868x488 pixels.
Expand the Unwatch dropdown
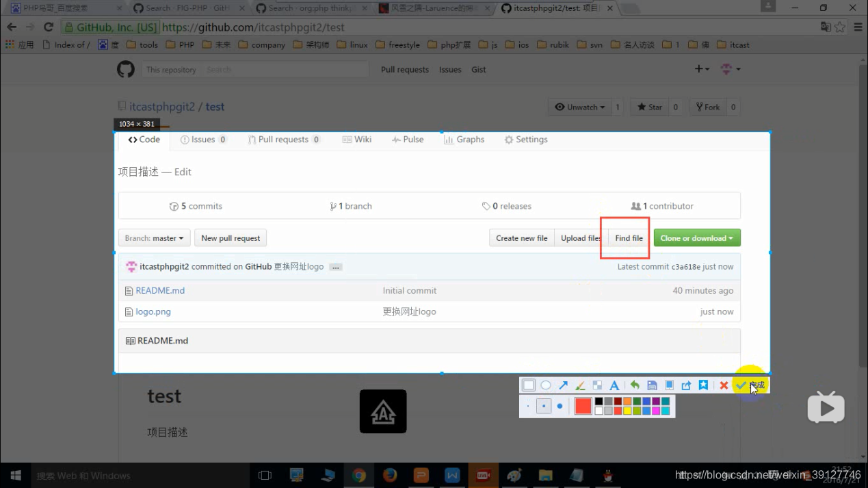[x=580, y=107]
